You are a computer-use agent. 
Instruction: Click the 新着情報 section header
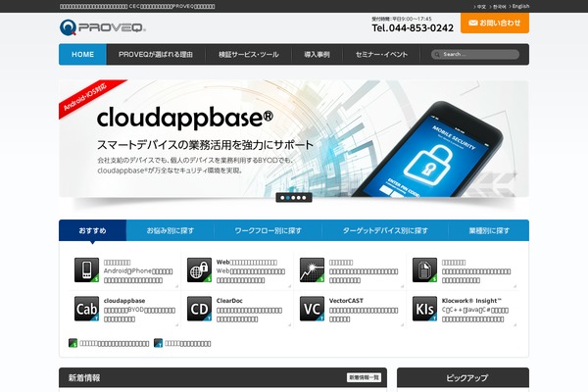84,377
